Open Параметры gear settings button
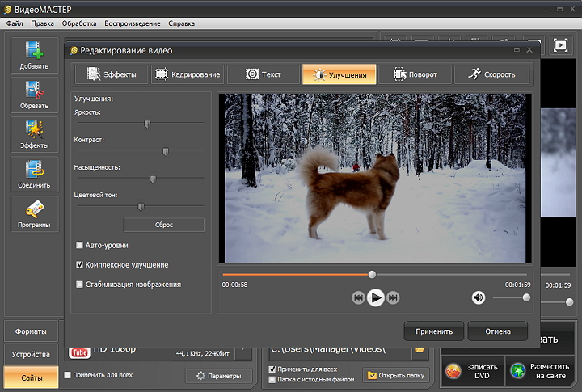Screen dimensions: 582x392 219,376
